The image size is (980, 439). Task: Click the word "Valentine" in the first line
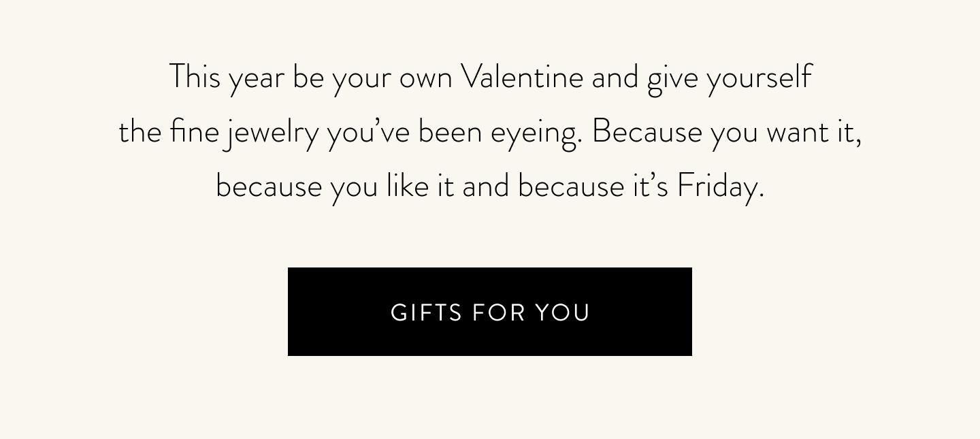pos(521,77)
